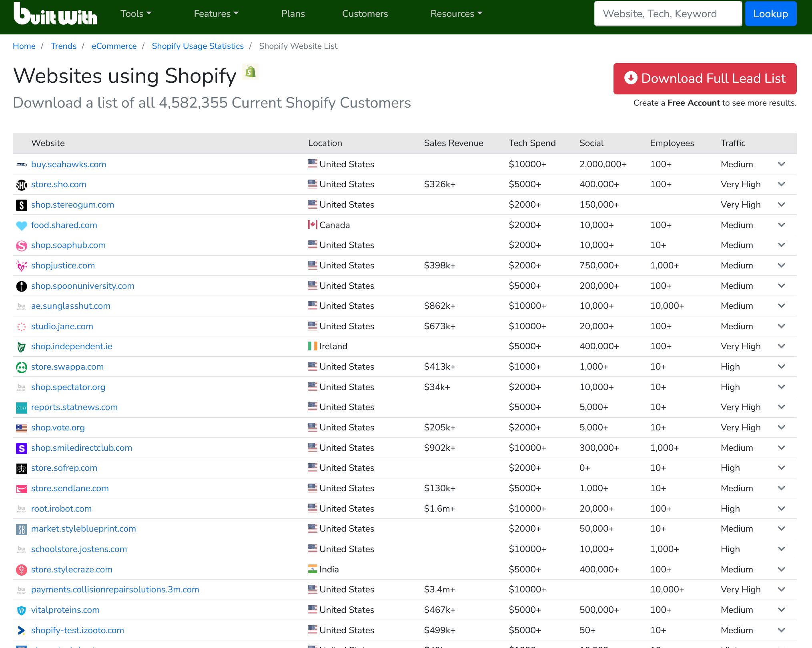Image resolution: width=812 pixels, height=648 pixels.
Task: Click the Shopify bag icon beside the heading
Action: pyautogui.click(x=250, y=72)
